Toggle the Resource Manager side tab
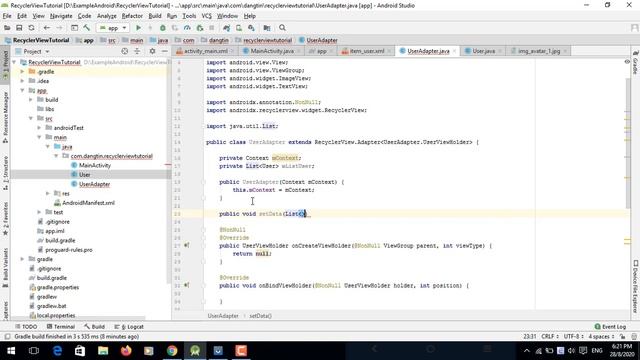Image resolution: width=640 pixels, height=360 pixels. pyautogui.click(x=5, y=117)
